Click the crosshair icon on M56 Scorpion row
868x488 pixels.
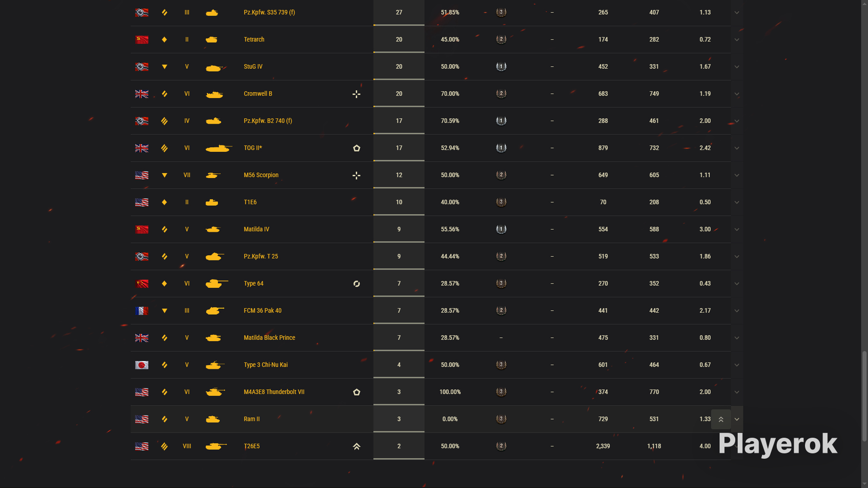click(356, 175)
